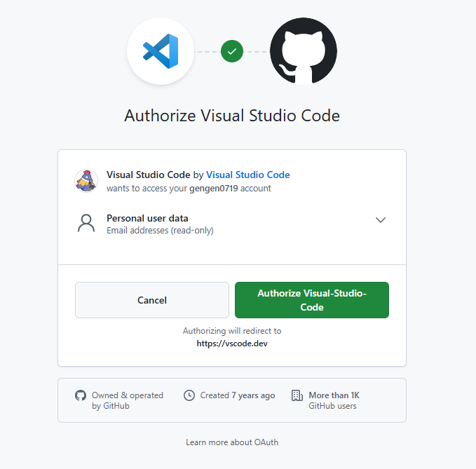Click Authorizing will redirect to text
This screenshot has height=469, width=476.
[x=232, y=331]
